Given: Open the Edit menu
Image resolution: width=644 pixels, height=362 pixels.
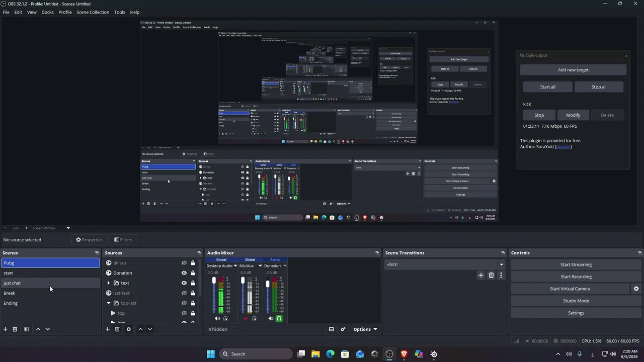Looking at the screenshot, I should pos(18,12).
